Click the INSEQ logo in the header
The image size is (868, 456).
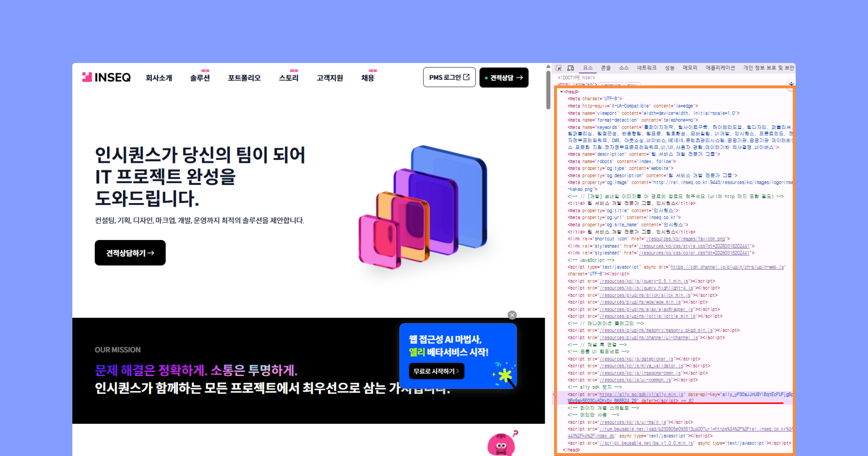point(106,77)
